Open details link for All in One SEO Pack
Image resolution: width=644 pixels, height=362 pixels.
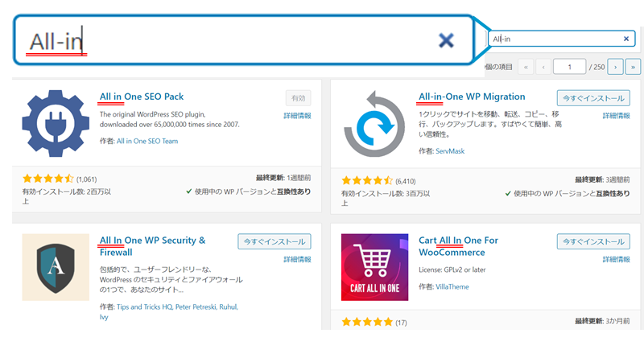(x=297, y=116)
